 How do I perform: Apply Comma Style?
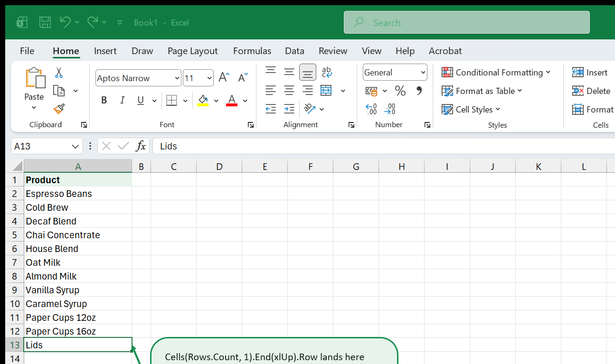coord(419,91)
